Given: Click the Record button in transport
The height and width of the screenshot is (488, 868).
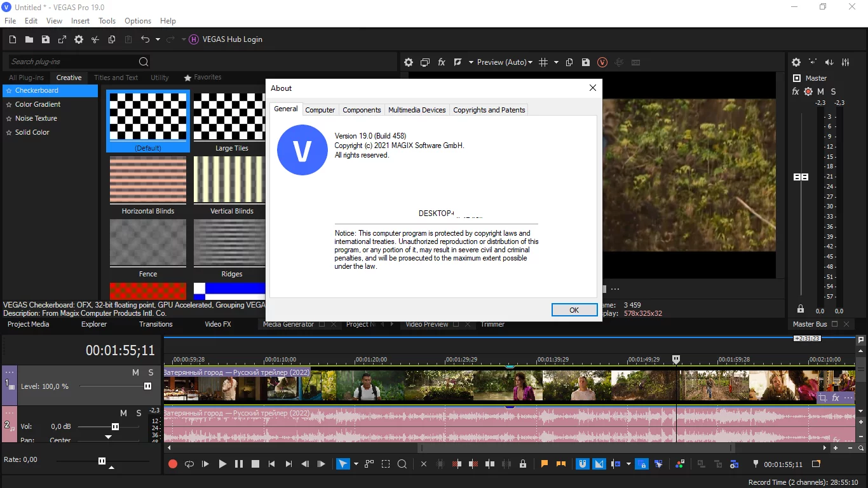Looking at the screenshot, I should coord(173,464).
